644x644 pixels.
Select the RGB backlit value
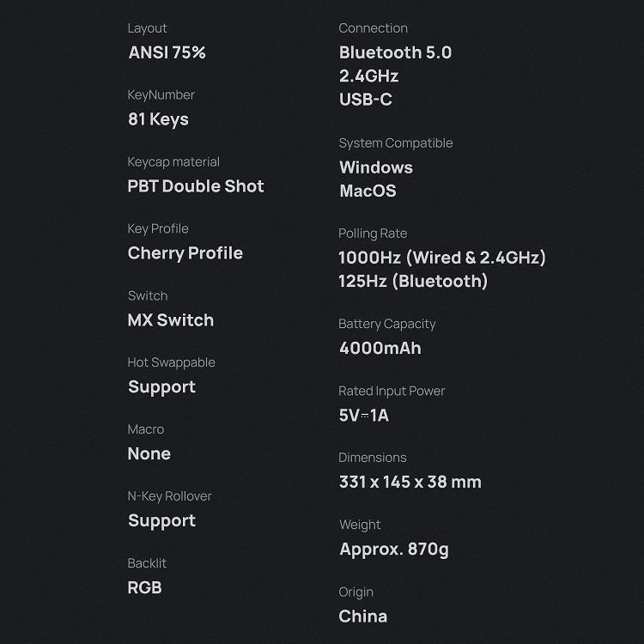[144, 588]
